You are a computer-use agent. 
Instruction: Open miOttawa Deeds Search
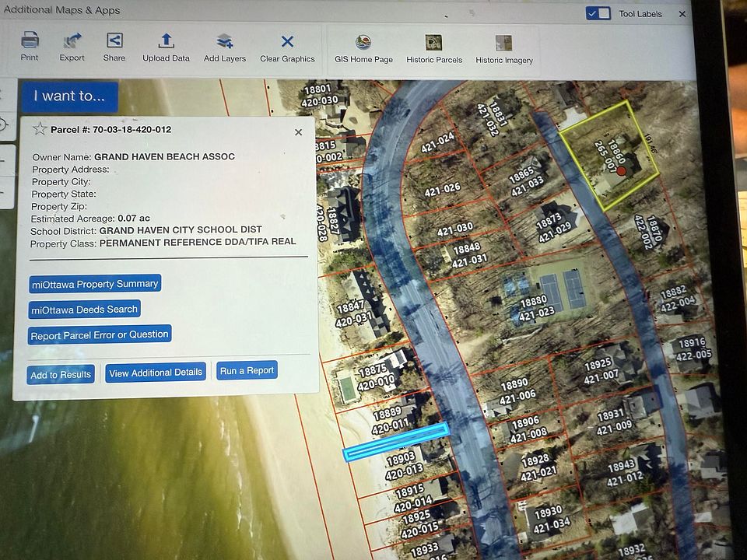click(85, 310)
